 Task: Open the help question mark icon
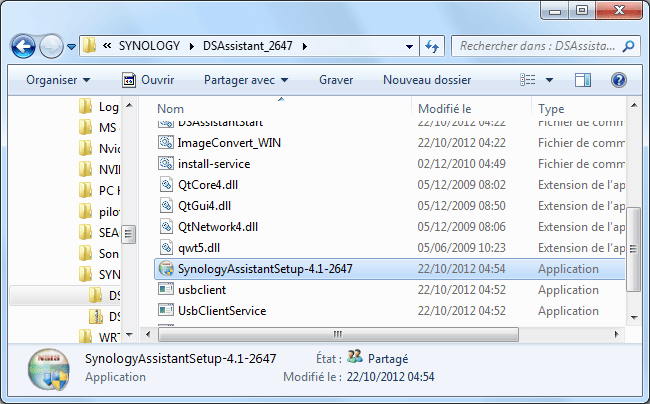(x=619, y=79)
